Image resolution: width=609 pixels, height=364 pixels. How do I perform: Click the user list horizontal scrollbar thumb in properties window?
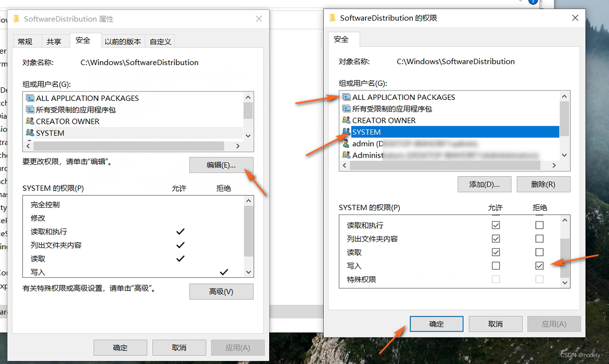click(x=129, y=146)
